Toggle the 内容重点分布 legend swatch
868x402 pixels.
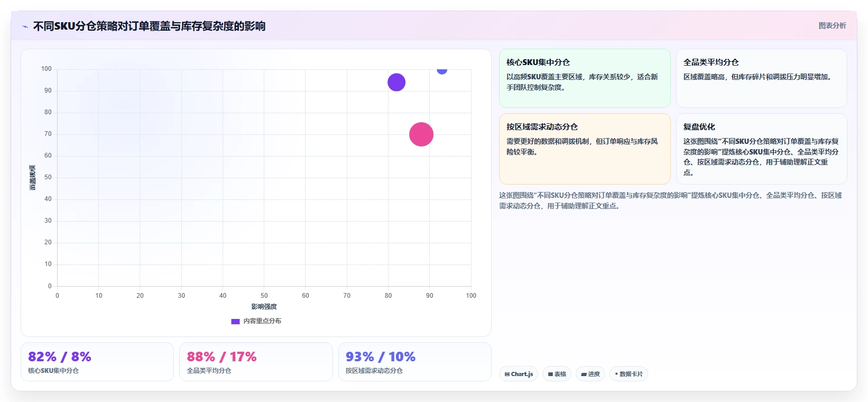(235, 321)
